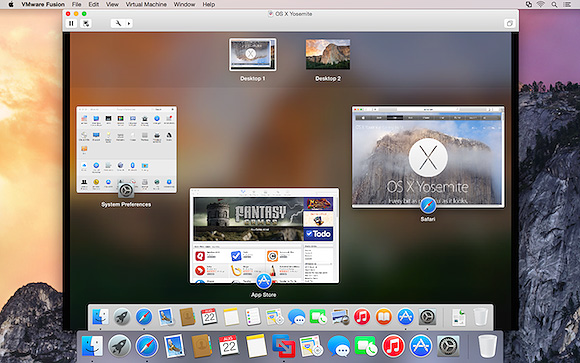Pause the virtual machine with the toolbar pause button
Image resolution: width=580 pixels, height=363 pixels.
coord(71,23)
